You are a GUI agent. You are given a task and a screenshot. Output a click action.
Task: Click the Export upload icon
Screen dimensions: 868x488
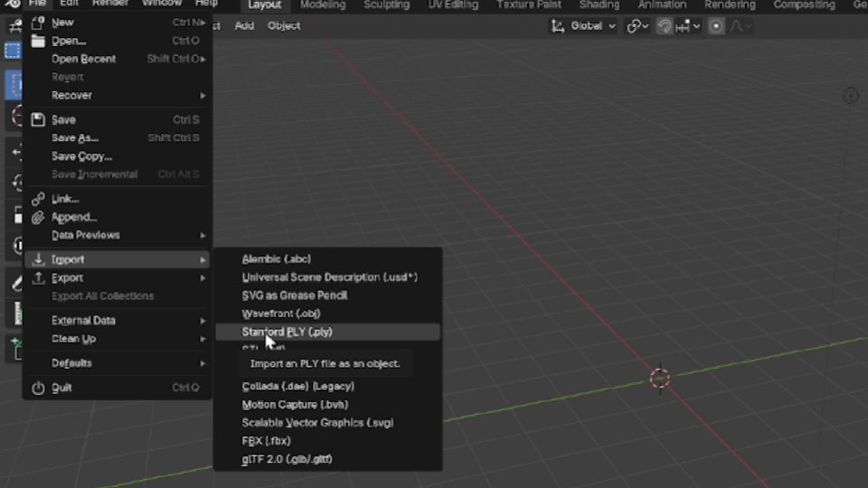pos(38,277)
